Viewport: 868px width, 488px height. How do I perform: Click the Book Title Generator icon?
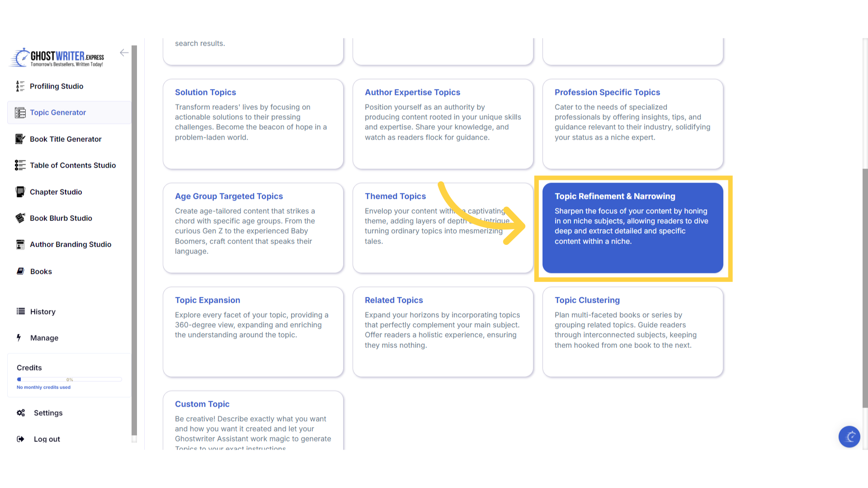[20, 139]
